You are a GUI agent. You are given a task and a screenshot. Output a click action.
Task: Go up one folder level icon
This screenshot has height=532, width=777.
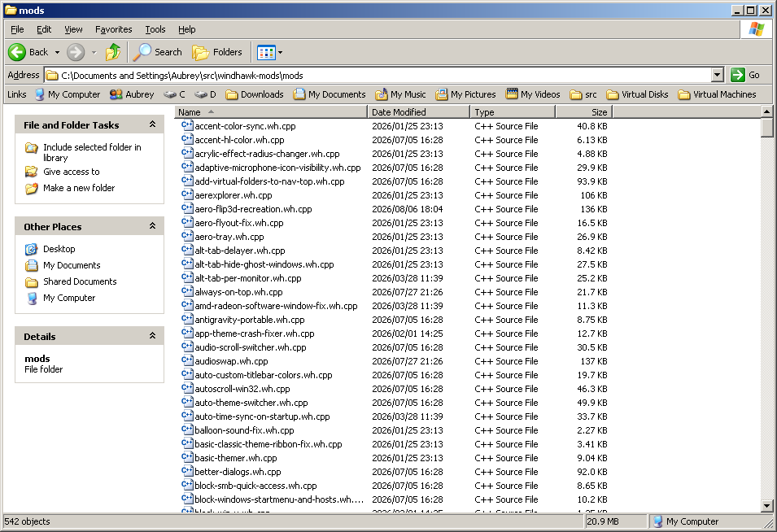(x=113, y=52)
